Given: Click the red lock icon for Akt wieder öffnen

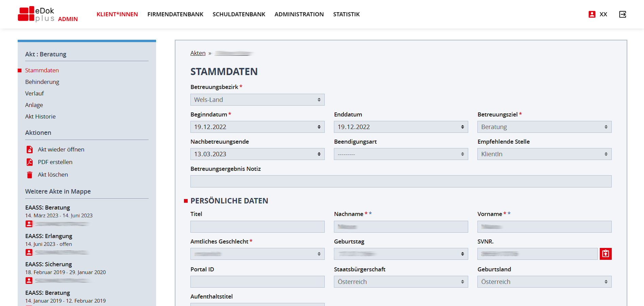Looking at the screenshot, I should tap(30, 149).
